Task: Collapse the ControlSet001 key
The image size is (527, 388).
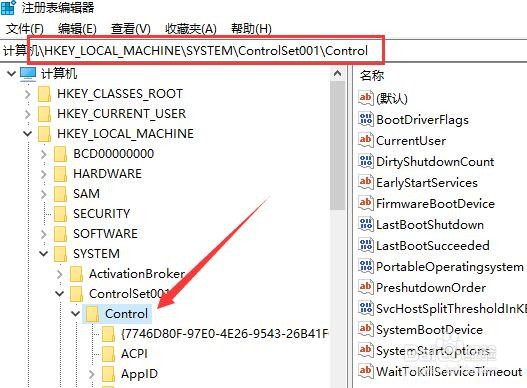Action: [x=59, y=294]
